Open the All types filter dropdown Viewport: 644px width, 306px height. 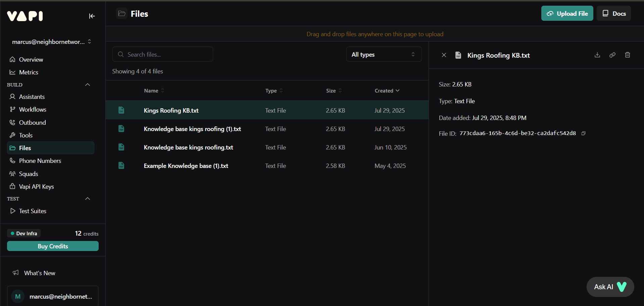pyautogui.click(x=384, y=54)
